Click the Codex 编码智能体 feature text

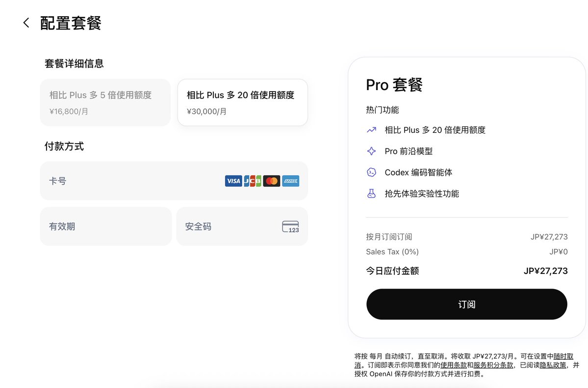point(418,172)
